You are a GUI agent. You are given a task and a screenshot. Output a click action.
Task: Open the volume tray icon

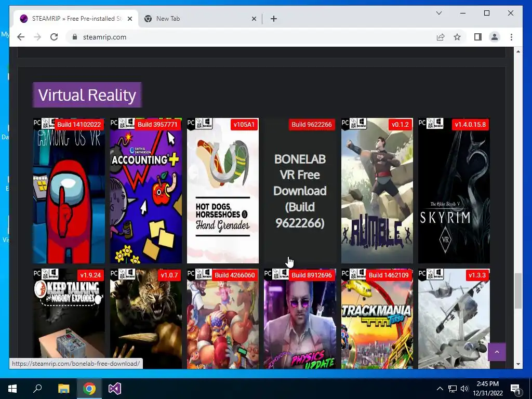point(464,389)
